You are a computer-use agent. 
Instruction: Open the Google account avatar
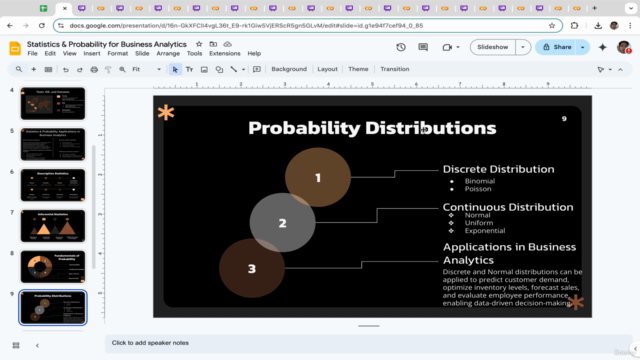click(x=624, y=47)
